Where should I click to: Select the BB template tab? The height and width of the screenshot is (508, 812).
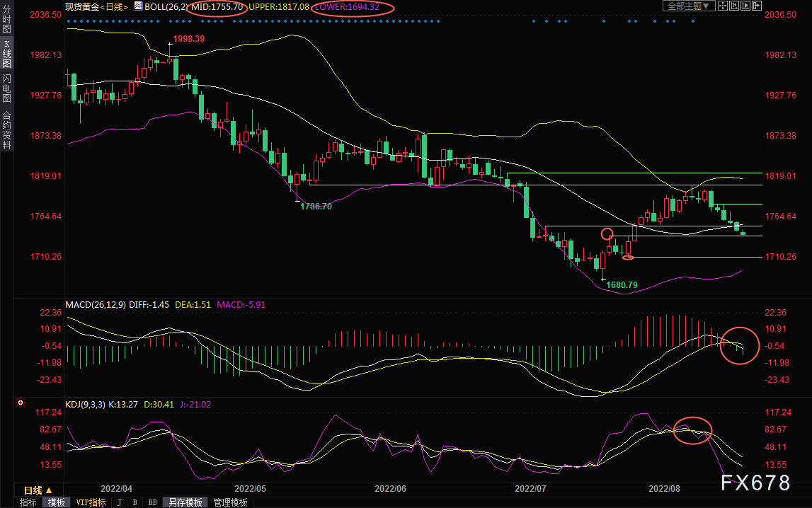[152, 502]
